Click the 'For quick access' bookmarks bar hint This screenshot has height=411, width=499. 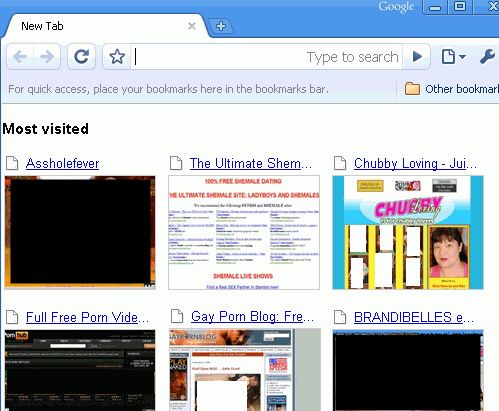point(168,89)
